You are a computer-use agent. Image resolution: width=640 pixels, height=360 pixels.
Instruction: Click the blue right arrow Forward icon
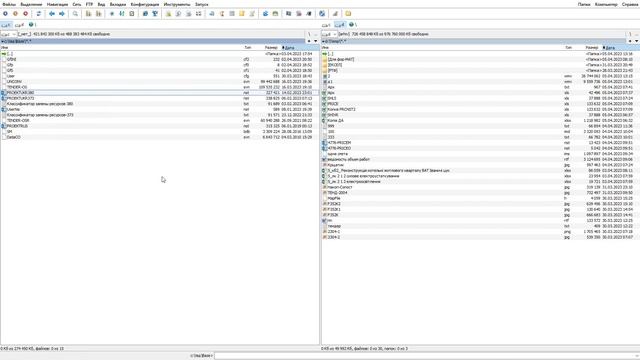point(62,13)
